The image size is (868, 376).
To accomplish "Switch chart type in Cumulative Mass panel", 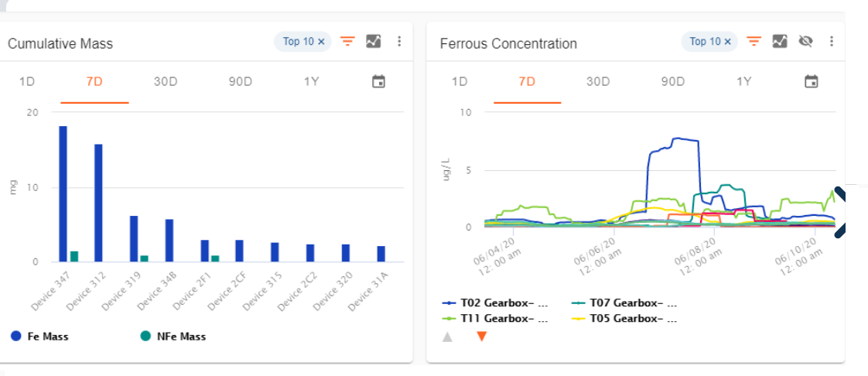I will click(x=374, y=41).
